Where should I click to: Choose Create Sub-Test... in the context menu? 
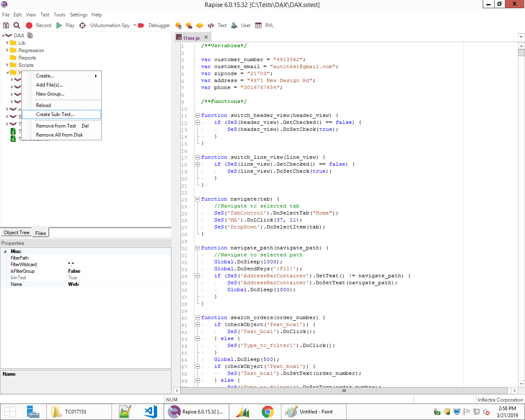tap(62, 114)
